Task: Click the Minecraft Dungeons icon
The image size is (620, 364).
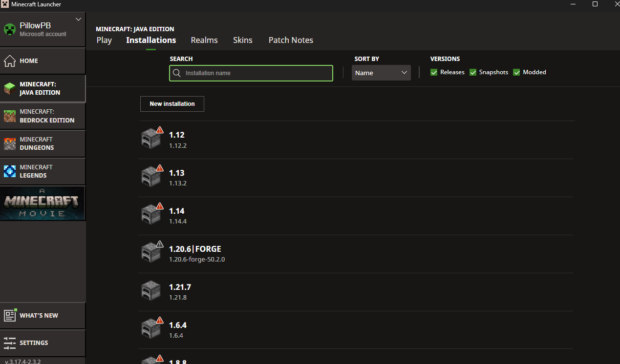Action: tap(10, 144)
